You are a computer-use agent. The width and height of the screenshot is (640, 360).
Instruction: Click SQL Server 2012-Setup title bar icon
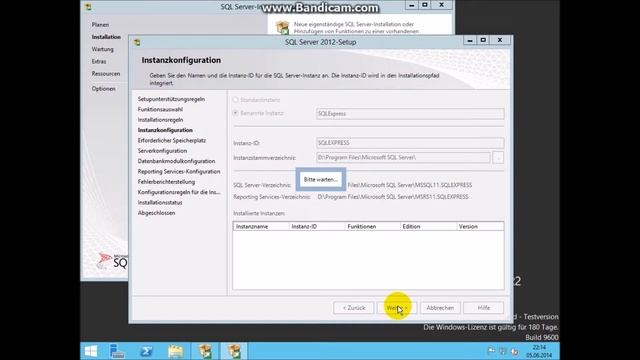(x=137, y=42)
